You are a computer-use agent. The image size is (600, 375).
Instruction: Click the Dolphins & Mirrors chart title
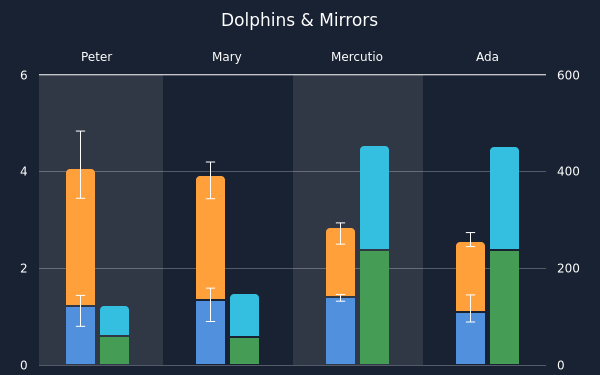(300, 20)
